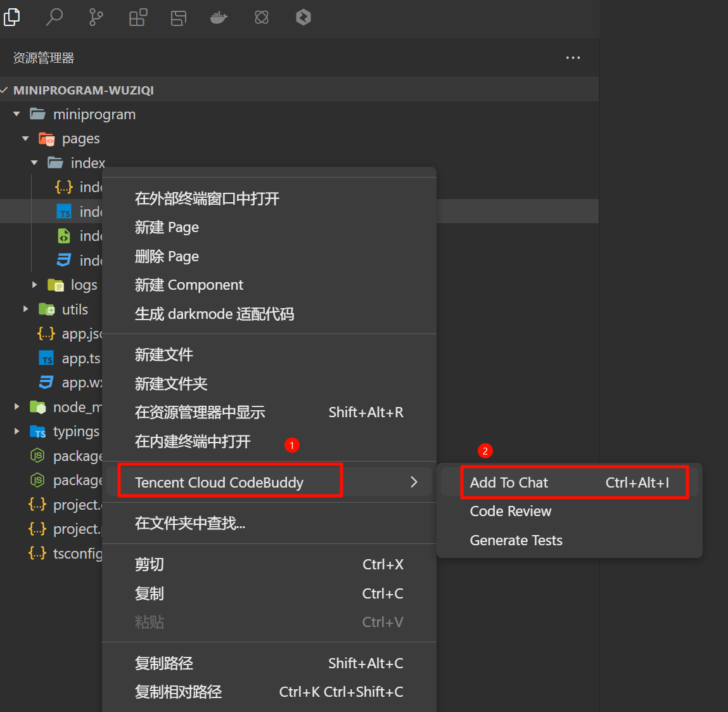Screen dimensions: 728x712
Task: Click the CodeBuddy hexagon icon in activity bar
Action: [x=303, y=17]
